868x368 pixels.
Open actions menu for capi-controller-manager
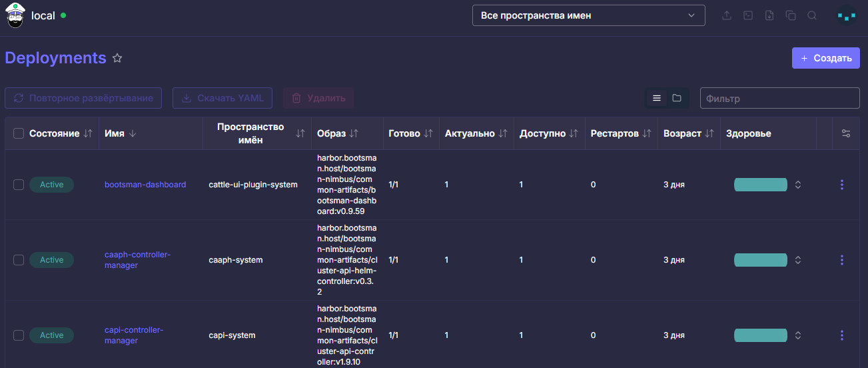point(842,335)
